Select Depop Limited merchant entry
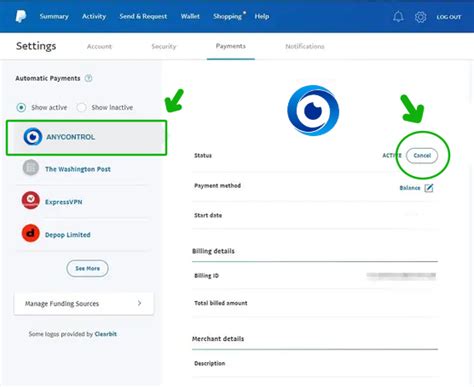The height and width of the screenshot is (387, 474). [68, 235]
